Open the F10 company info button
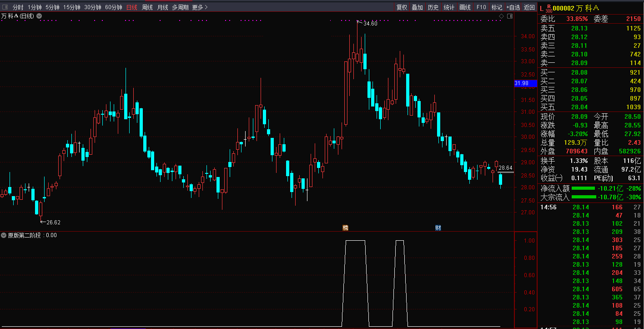 481,7
